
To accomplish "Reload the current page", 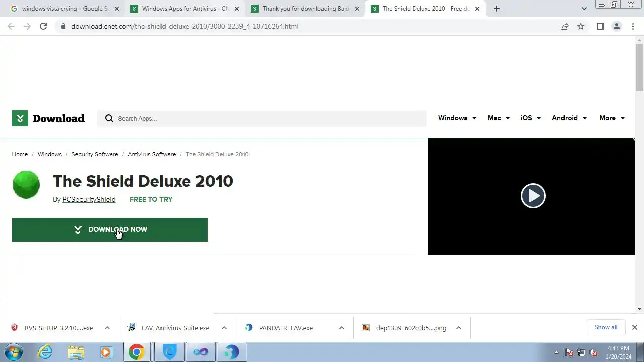I will 43,26.
